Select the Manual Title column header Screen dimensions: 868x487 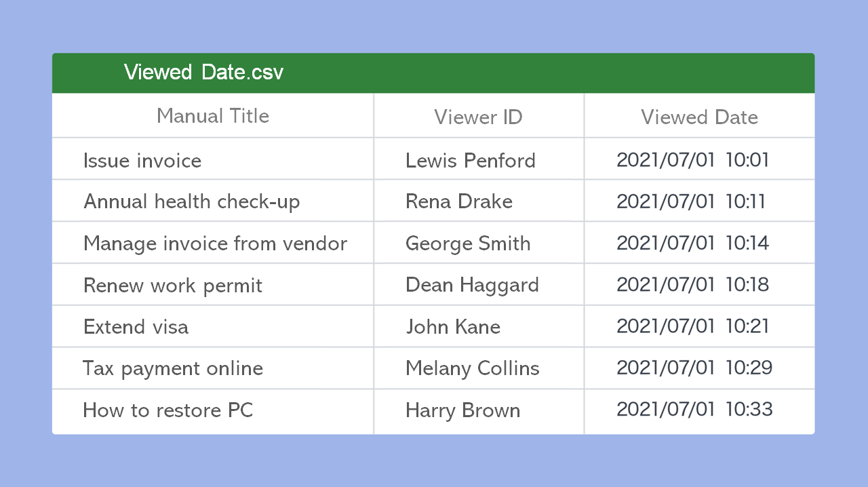213,116
